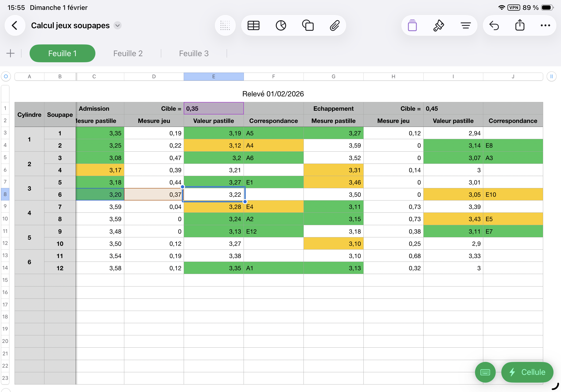Tap the undo arrow icon
This screenshot has height=392, width=561.
coord(494,25)
